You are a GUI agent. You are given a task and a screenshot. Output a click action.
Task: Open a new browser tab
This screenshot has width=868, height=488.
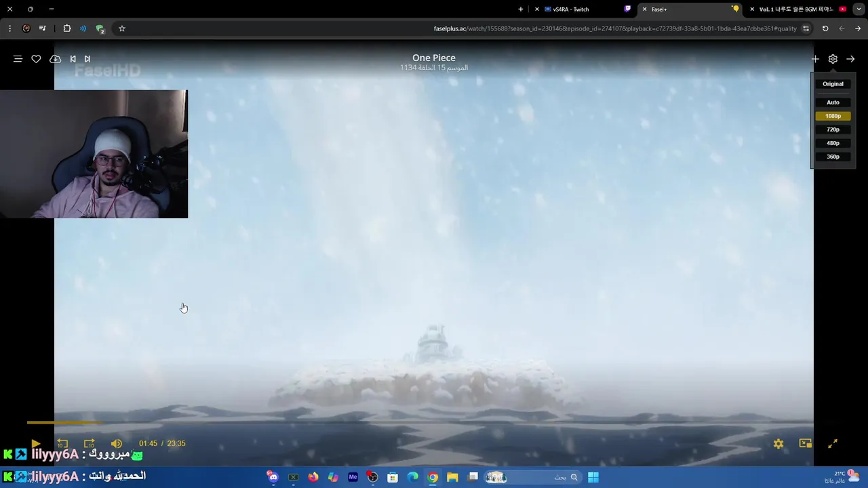(x=521, y=9)
